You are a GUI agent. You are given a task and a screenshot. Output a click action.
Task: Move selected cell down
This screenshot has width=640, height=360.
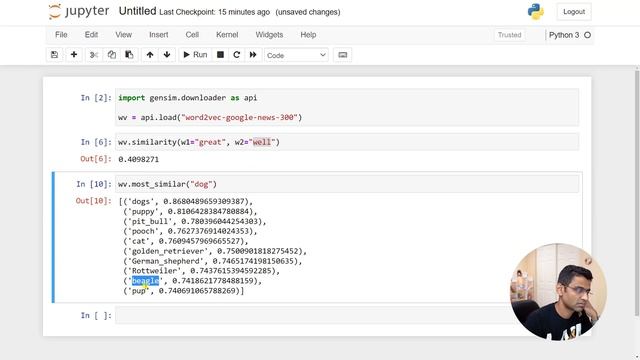click(x=167, y=55)
